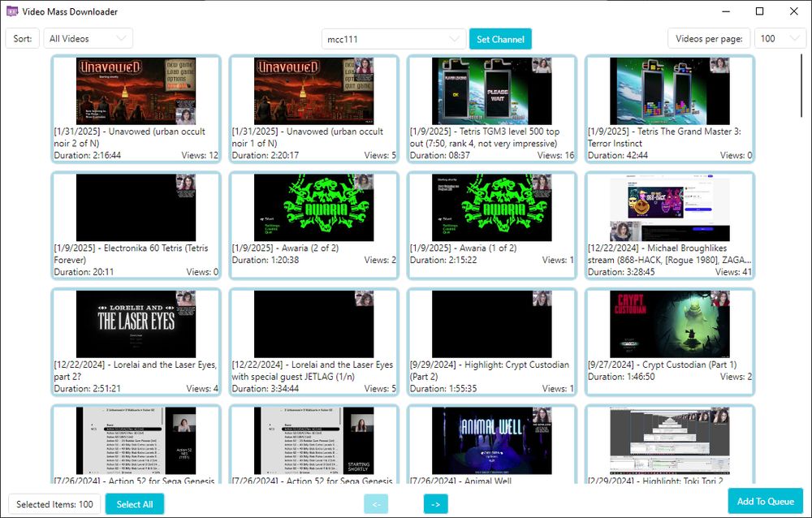The width and height of the screenshot is (812, 518).
Task: Select the Unavowed (urban occult noir 2 of N) thumbnail
Action: 136,91
